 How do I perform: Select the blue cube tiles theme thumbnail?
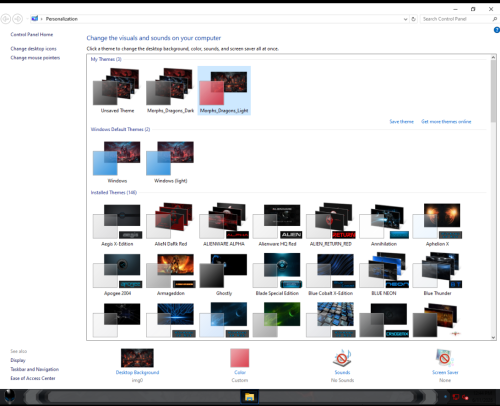click(x=331, y=320)
